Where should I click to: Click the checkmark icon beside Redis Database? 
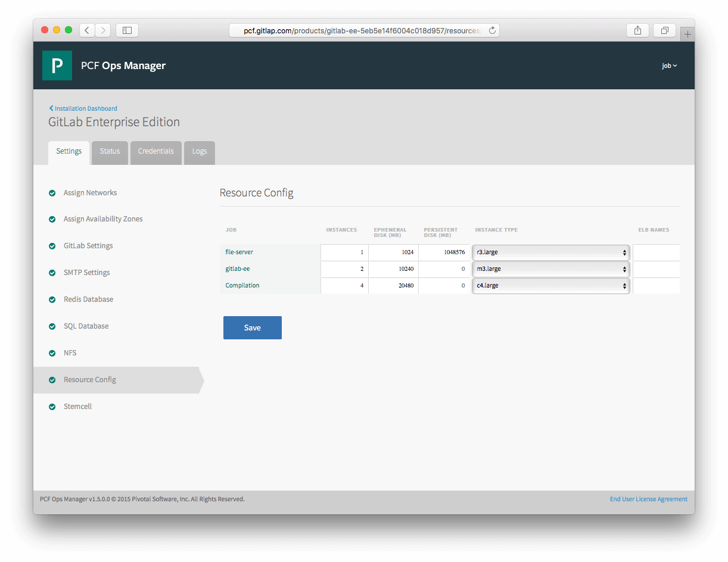(52, 299)
